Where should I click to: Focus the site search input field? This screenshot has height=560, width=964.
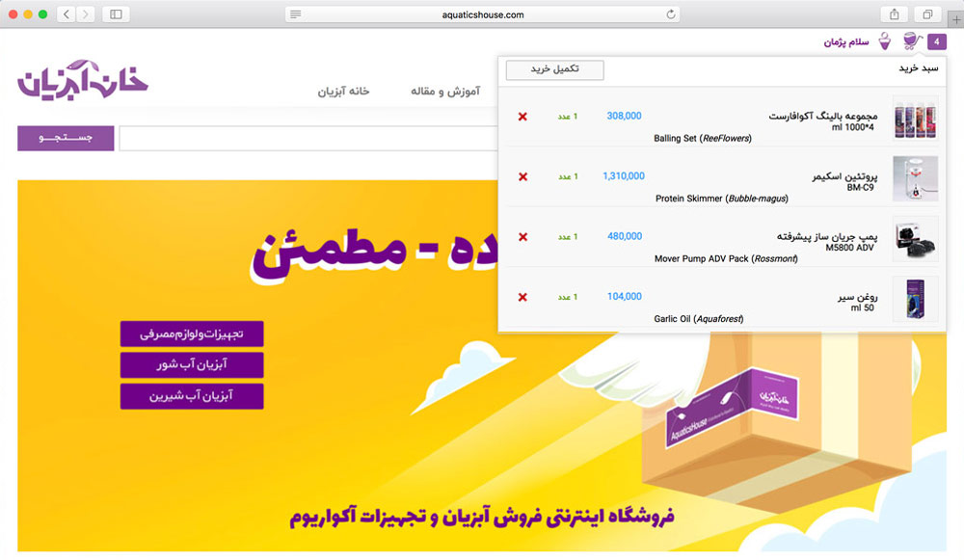(x=308, y=138)
